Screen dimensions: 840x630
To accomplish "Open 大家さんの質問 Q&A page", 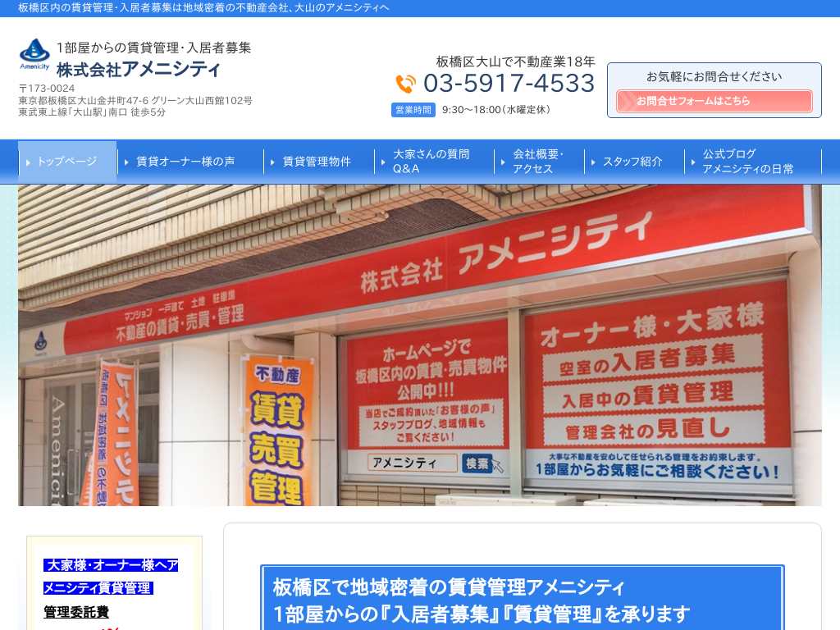I will 431,162.
